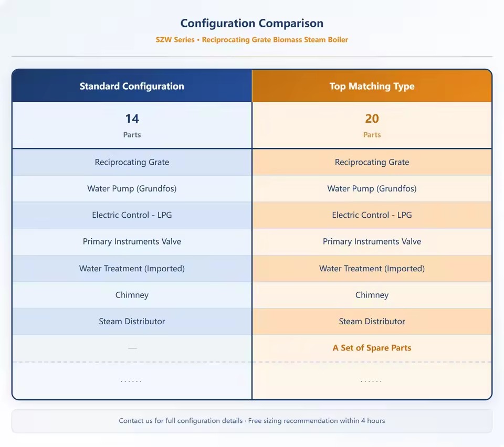Click A Set of Spare Parts entry
The image size is (504, 447).
(372, 348)
